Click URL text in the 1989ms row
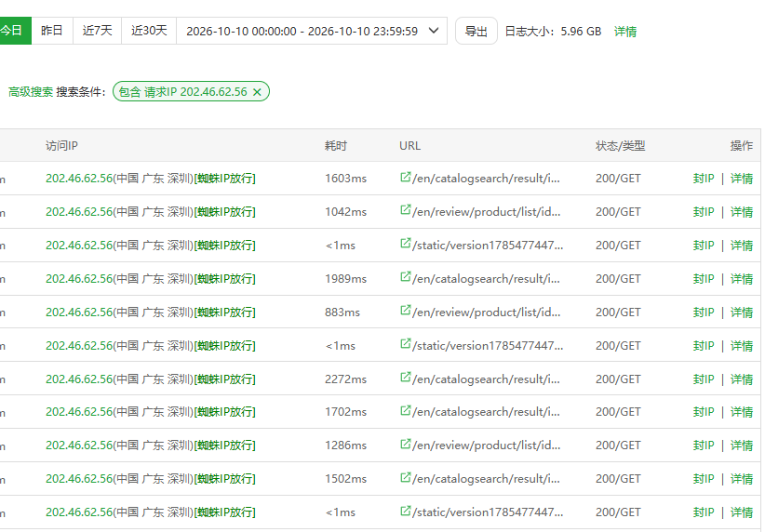This screenshot has height=532, width=765. pos(486,279)
